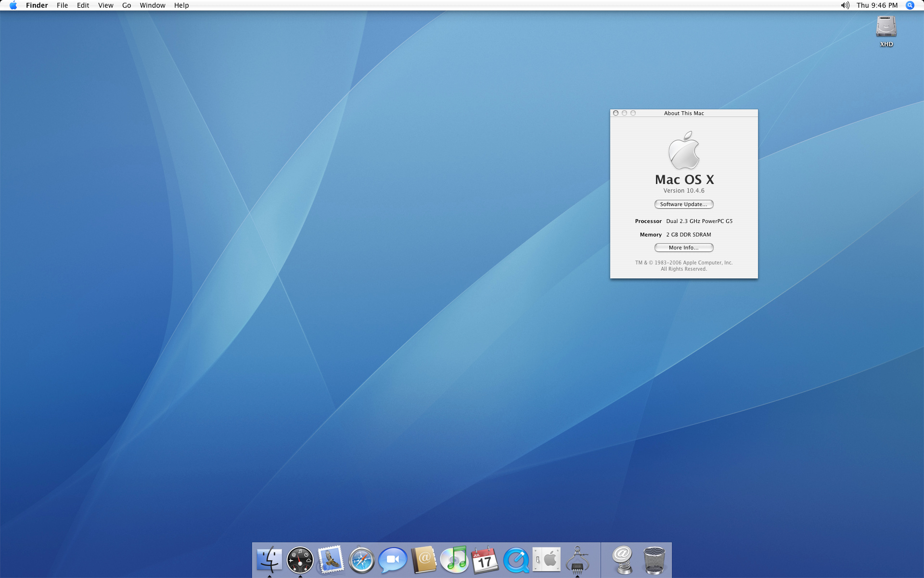Open the Apple menu
This screenshot has width=924, height=578.
pyautogui.click(x=13, y=5)
